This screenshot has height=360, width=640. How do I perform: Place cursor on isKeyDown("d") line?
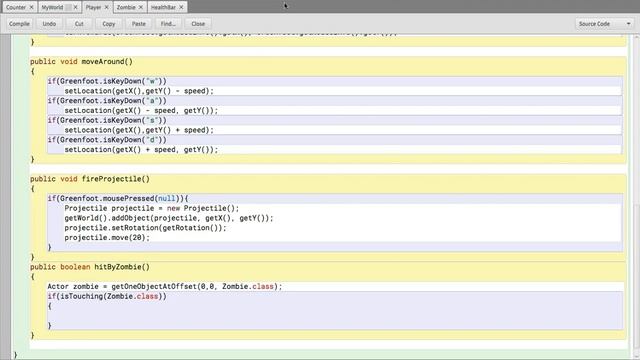click(107, 140)
